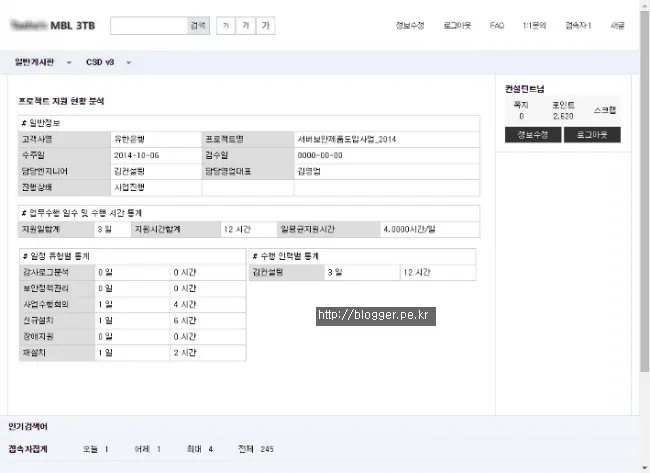Click the 재설치 row label

click(x=34, y=353)
